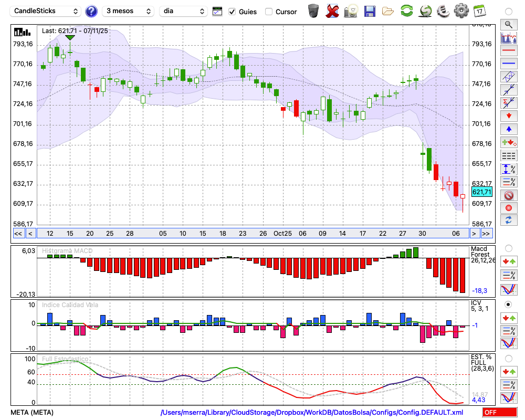525x420 pixels.
Task: Open the CandleSticks chart type dropdown
Action: [x=46, y=11]
